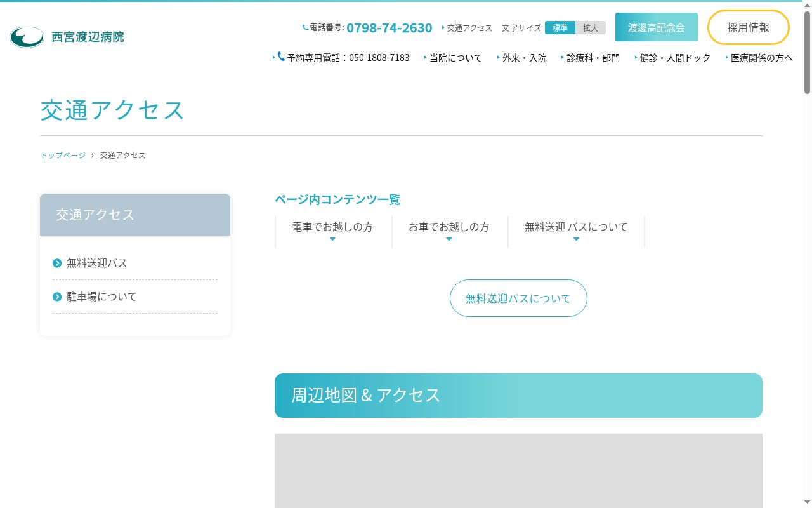Click the 無料送迎バスについて outlined button

pos(518,298)
